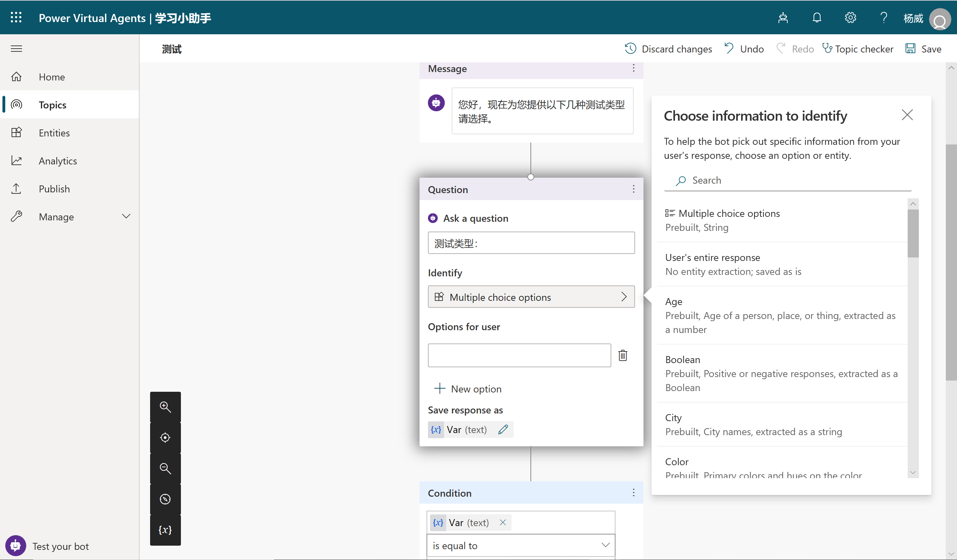Click the Question node three-dot menu

pyautogui.click(x=633, y=189)
